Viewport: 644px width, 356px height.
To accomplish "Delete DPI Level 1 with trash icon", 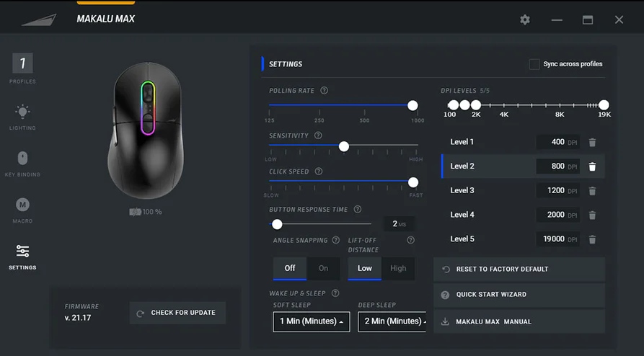I will [x=592, y=143].
